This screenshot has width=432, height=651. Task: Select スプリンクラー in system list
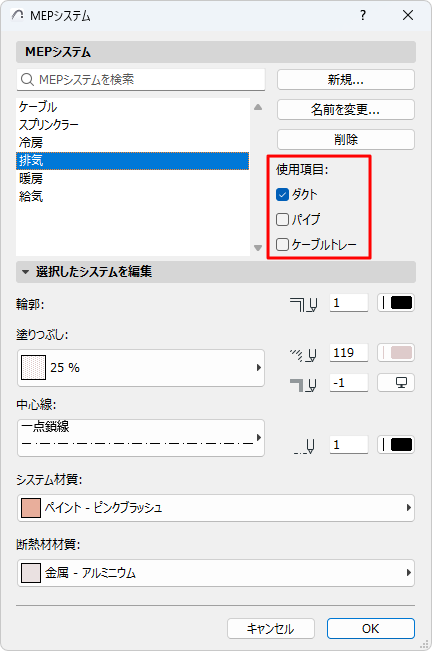pos(132,125)
